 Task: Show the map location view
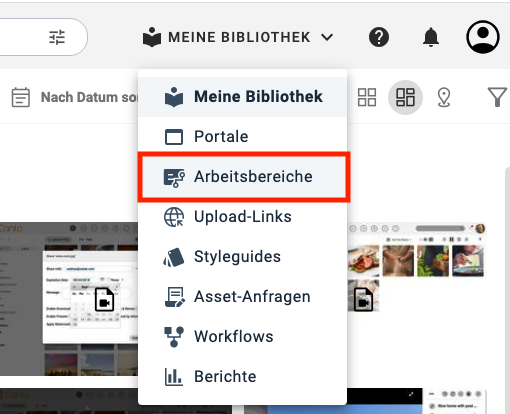click(444, 97)
